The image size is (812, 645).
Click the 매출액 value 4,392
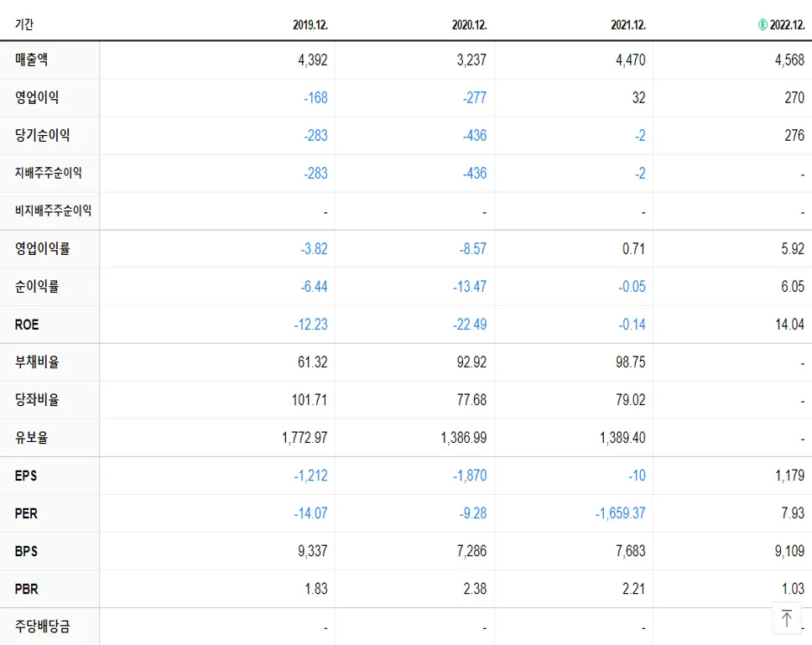pyautogui.click(x=313, y=60)
